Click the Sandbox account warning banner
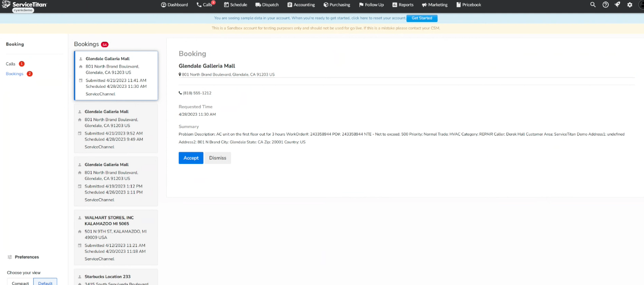Screen dimensions: 644x285 pyautogui.click(x=326, y=28)
